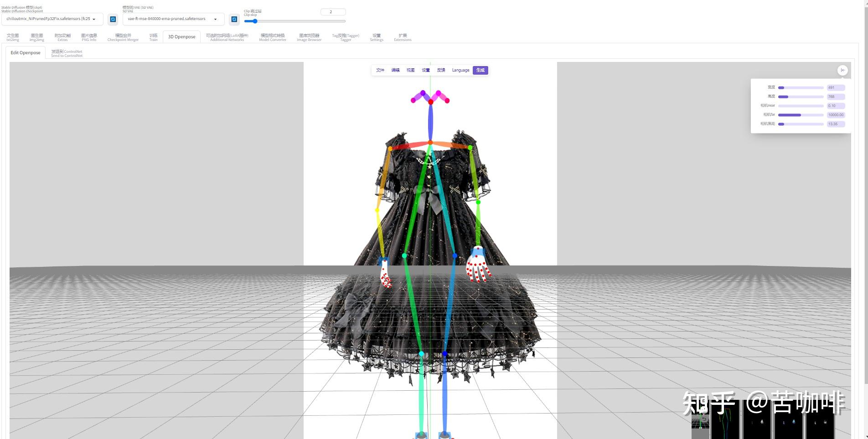Screen dimensions: 868x439
Task: Open the PNG Info tab
Action: pos(88,36)
